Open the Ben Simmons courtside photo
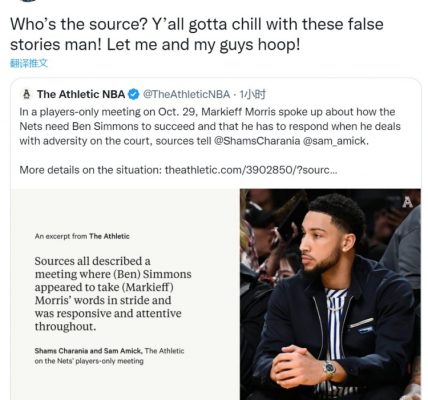Image resolution: width=428 pixels, height=400 pixels. click(330, 294)
